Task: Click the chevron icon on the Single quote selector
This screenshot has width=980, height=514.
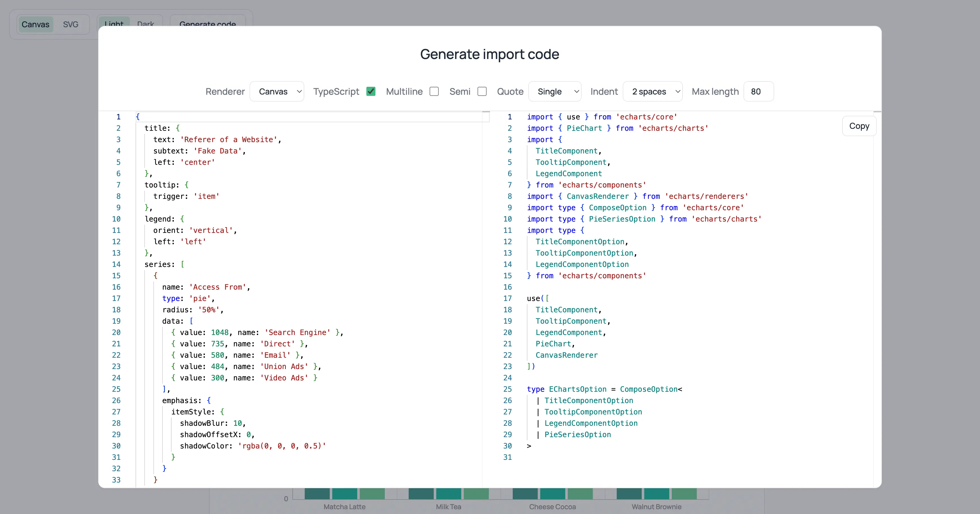Action: 576,91
